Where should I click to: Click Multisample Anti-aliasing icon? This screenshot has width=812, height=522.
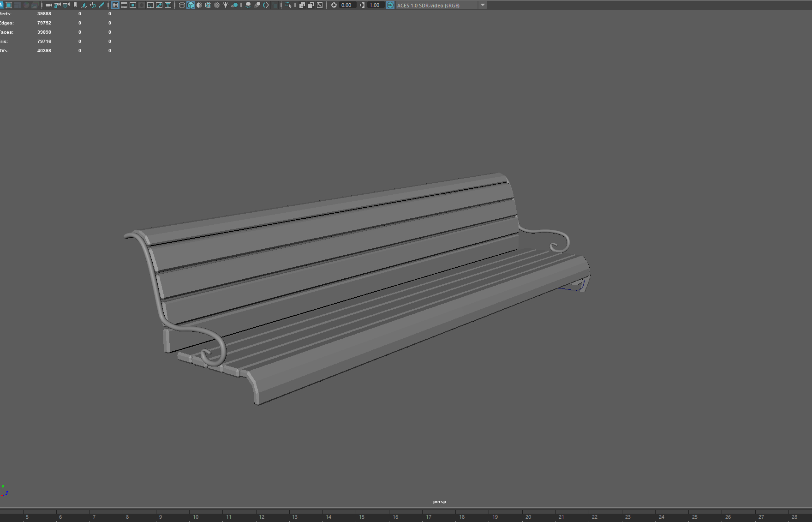[x=266, y=5]
